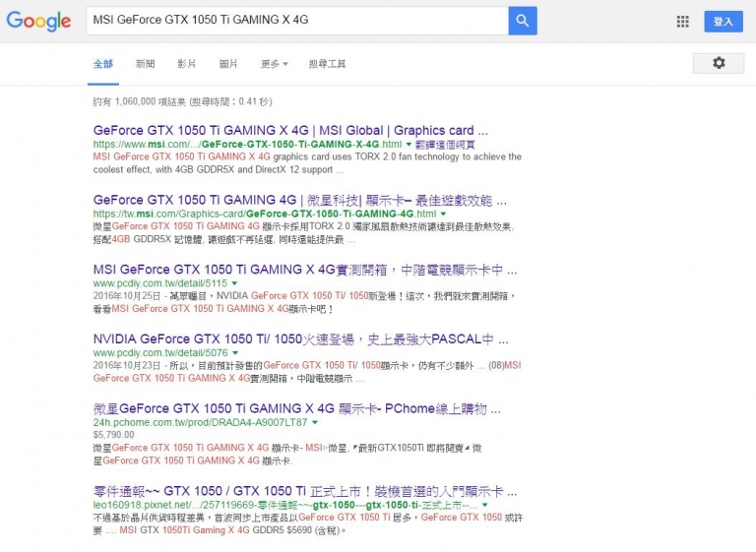
Task: Select the 全部 tab
Action: click(x=103, y=64)
